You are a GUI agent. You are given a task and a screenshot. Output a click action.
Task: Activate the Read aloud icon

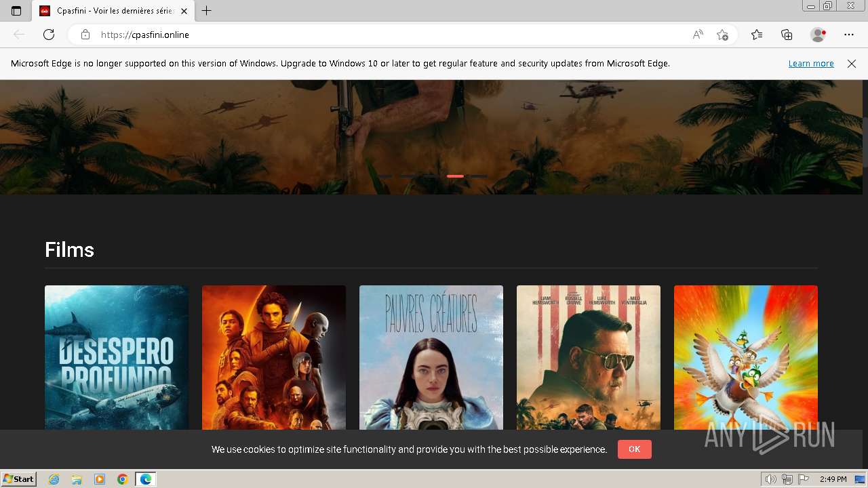(698, 35)
